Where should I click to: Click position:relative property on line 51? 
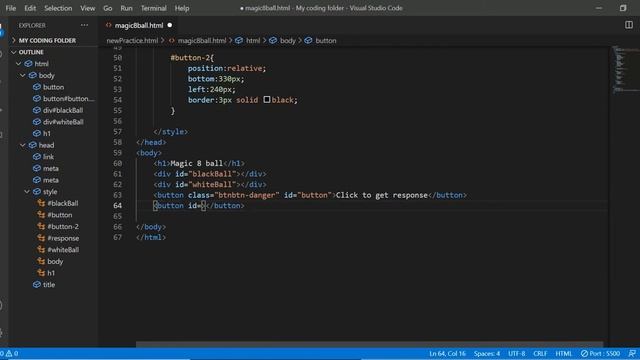coord(227,68)
